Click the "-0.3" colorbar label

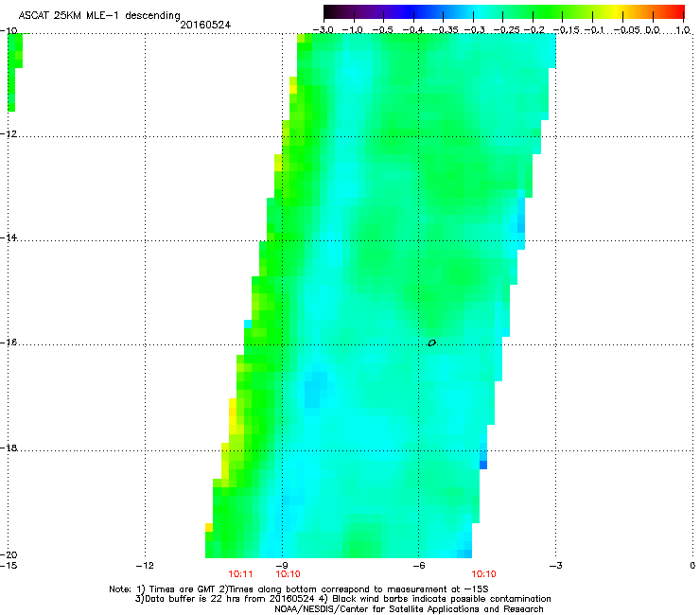click(474, 30)
